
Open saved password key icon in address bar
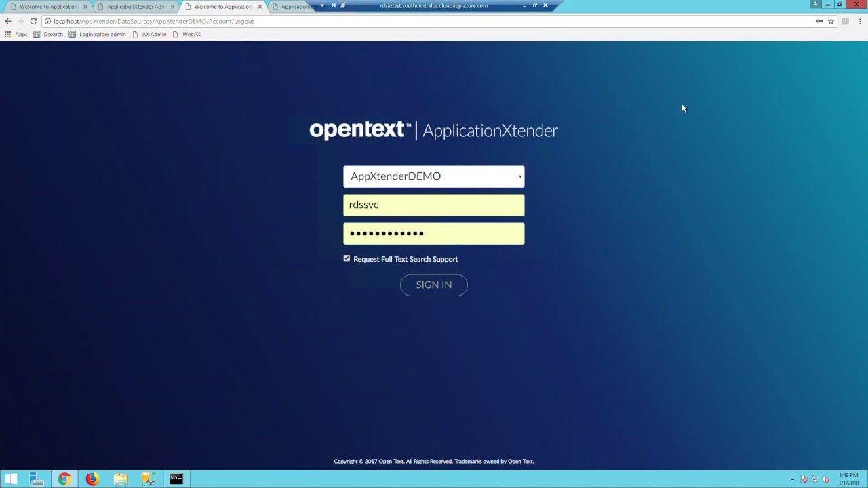point(819,21)
